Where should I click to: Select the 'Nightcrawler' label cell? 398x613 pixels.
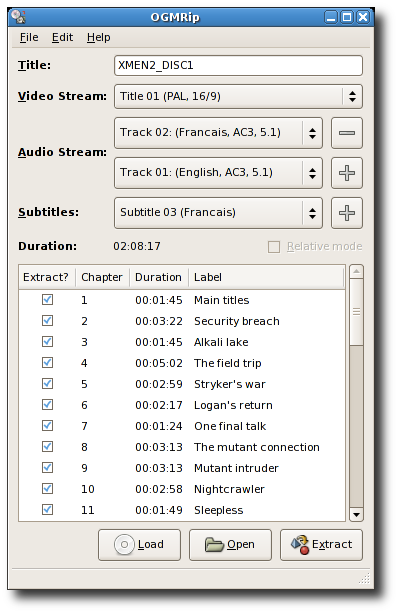coord(229,489)
